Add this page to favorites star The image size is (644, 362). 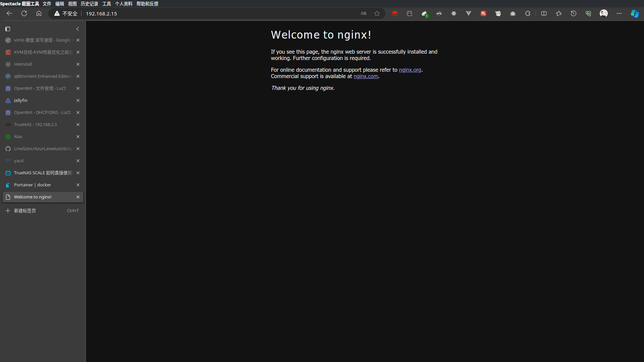[x=377, y=13]
